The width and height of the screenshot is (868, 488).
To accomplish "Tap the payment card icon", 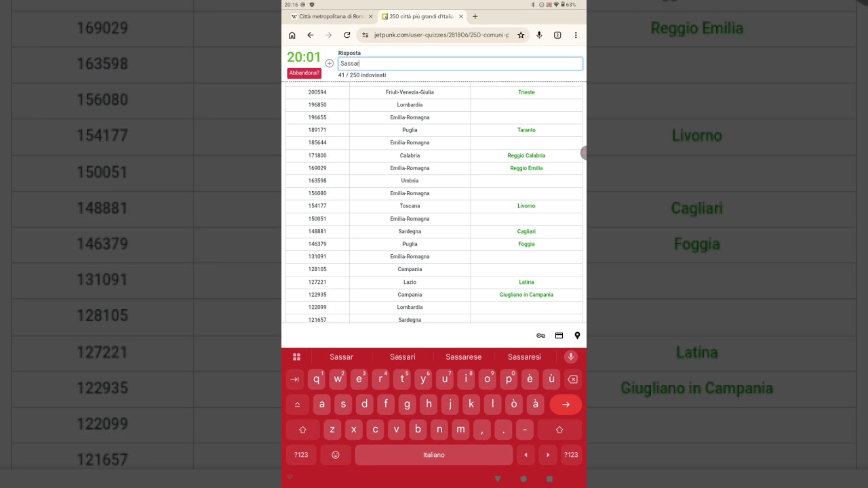I will point(559,335).
